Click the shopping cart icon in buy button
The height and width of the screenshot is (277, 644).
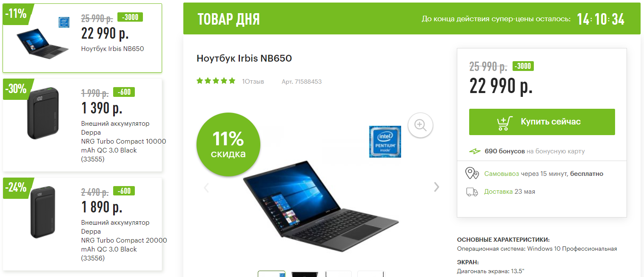[505, 122]
